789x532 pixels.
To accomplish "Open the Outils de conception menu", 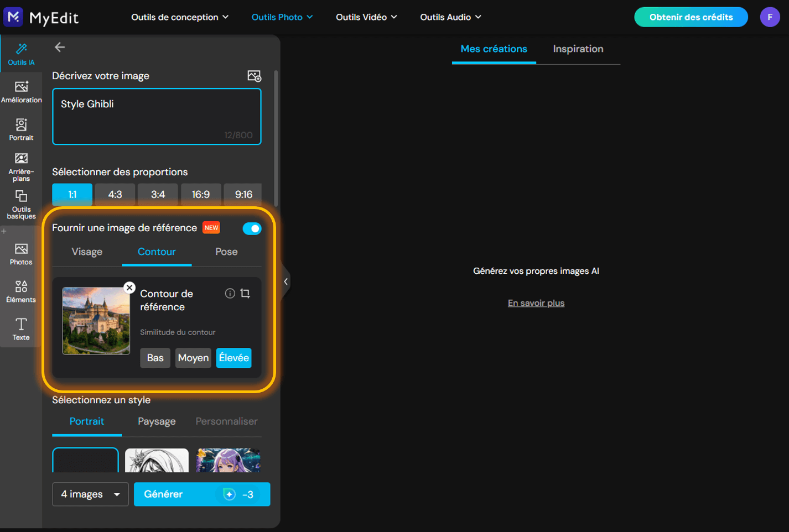I will click(180, 17).
